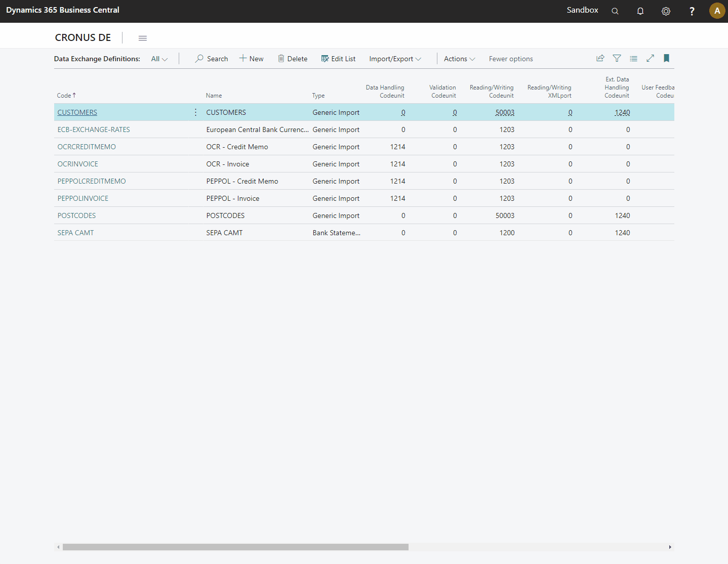This screenshot has width=728, height=564.
Task: Switch to expanded list view icon
Action: pyautogui.click(x=633, y=58)
